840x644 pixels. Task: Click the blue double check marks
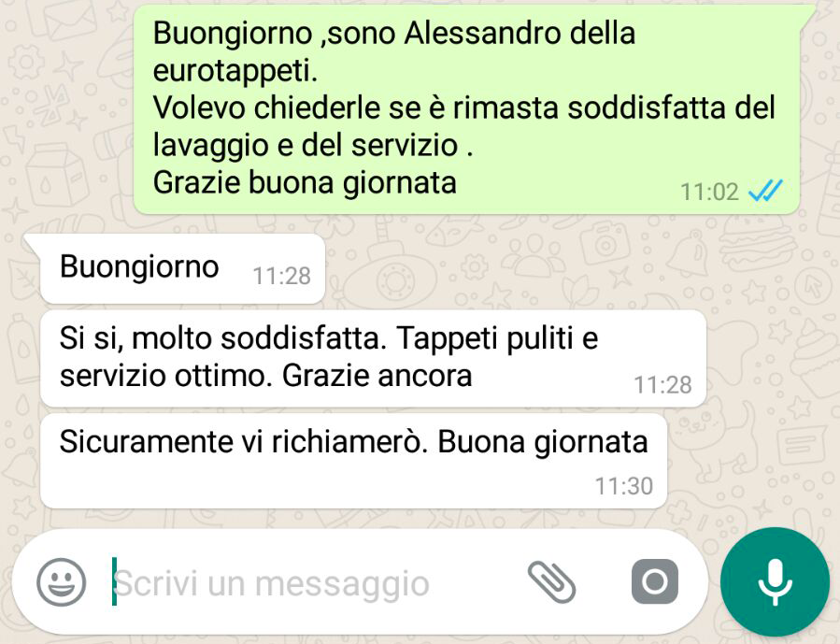[x=765, y=191]
